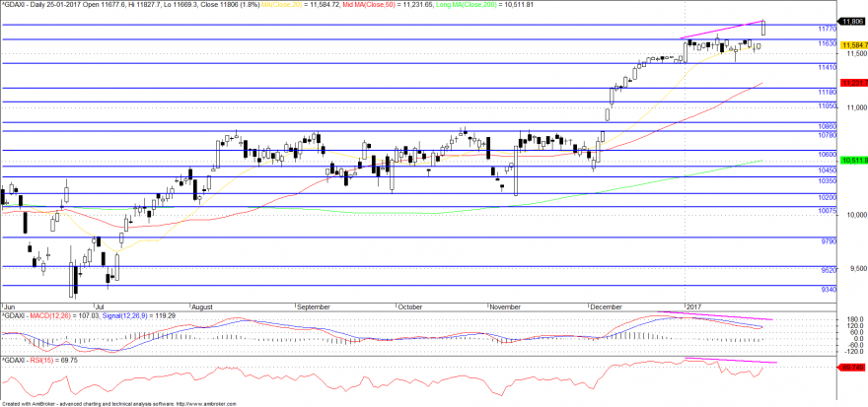868x407 pixels.
Task: Click the September label on time axis
Action: pyautogui.click(x=315, y=306)
